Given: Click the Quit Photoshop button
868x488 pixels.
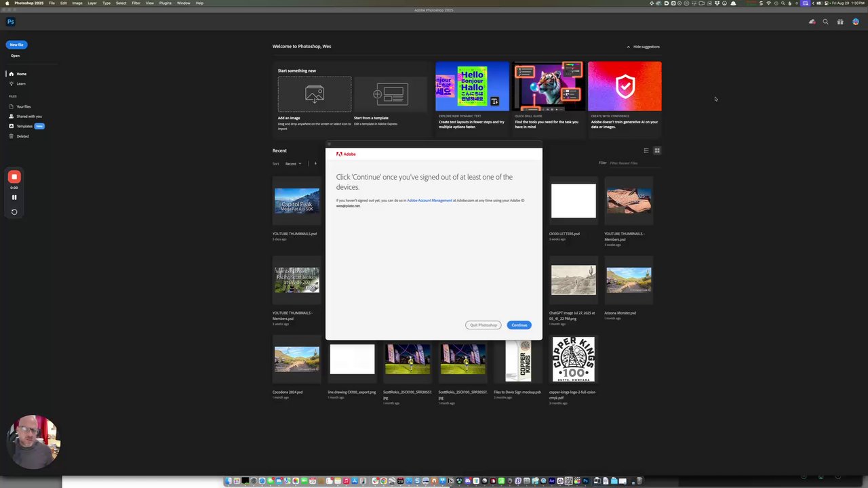Looking at the screenshot, I should (x=484, y=325).
